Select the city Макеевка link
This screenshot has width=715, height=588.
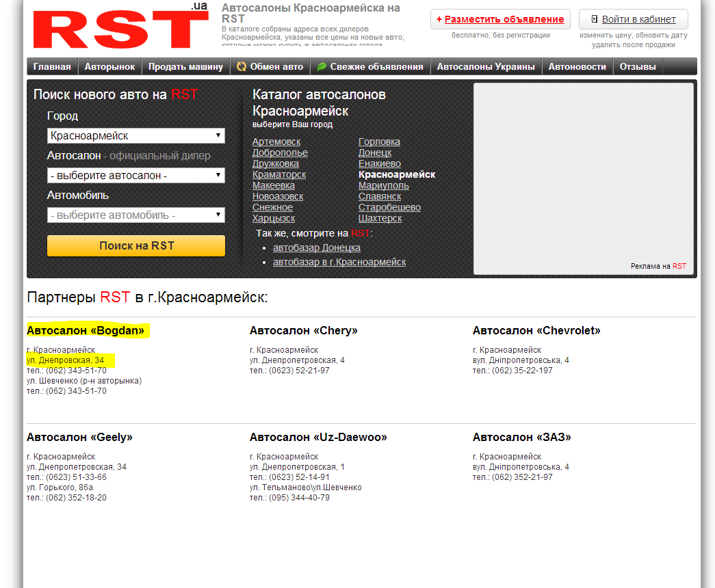[274, 185]
